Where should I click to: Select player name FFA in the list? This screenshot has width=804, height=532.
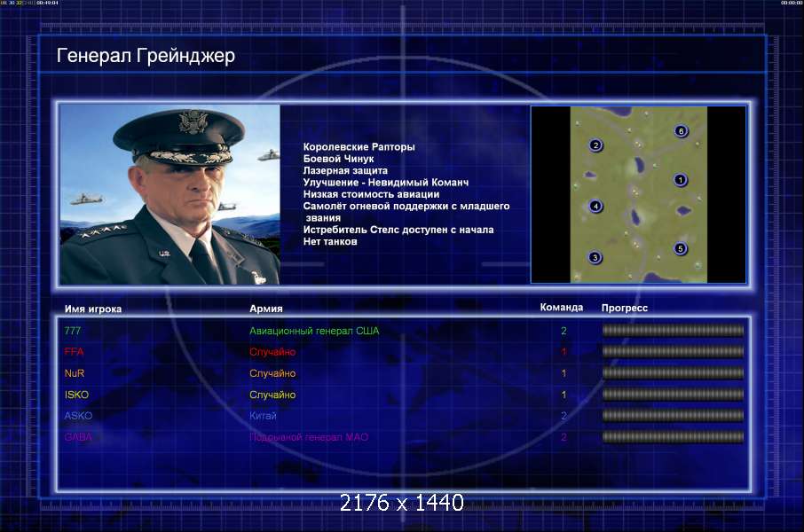75,352
